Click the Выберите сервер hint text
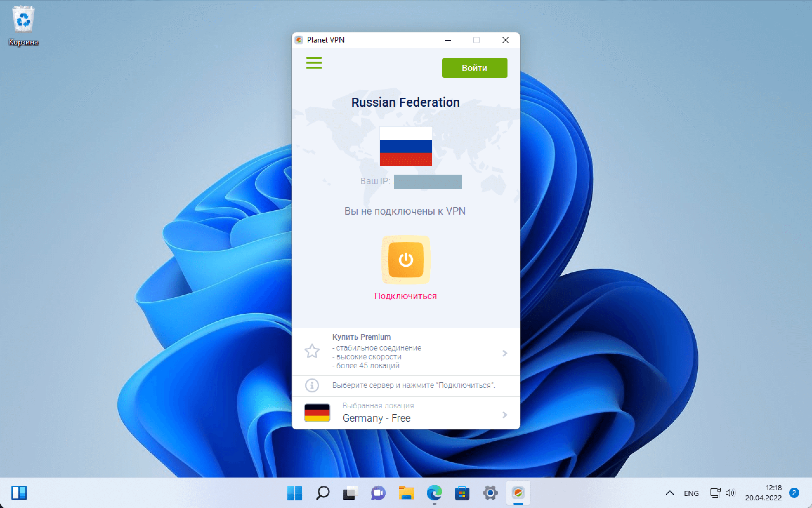The image size is (812, 508). [x=414, y=385]
